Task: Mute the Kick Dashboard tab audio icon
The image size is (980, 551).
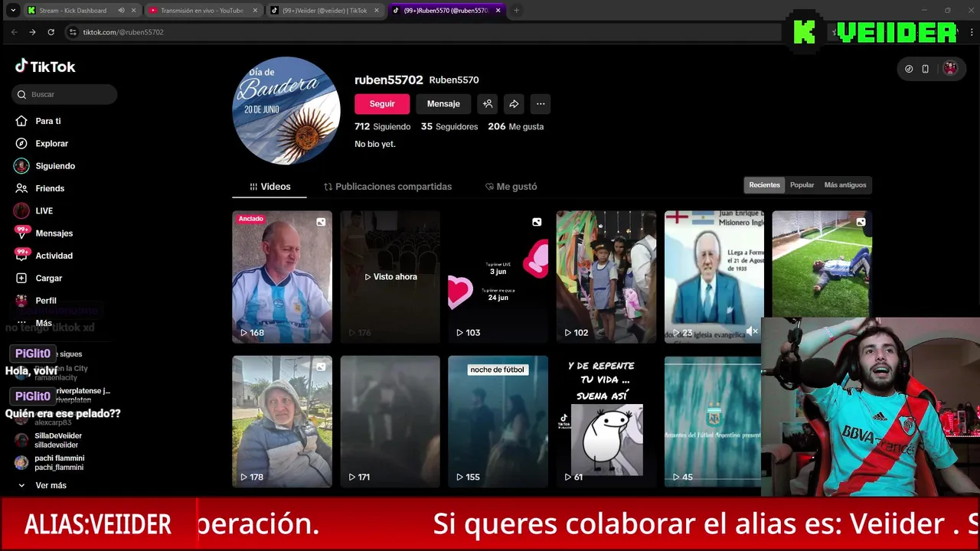Action: pos(121,11)
